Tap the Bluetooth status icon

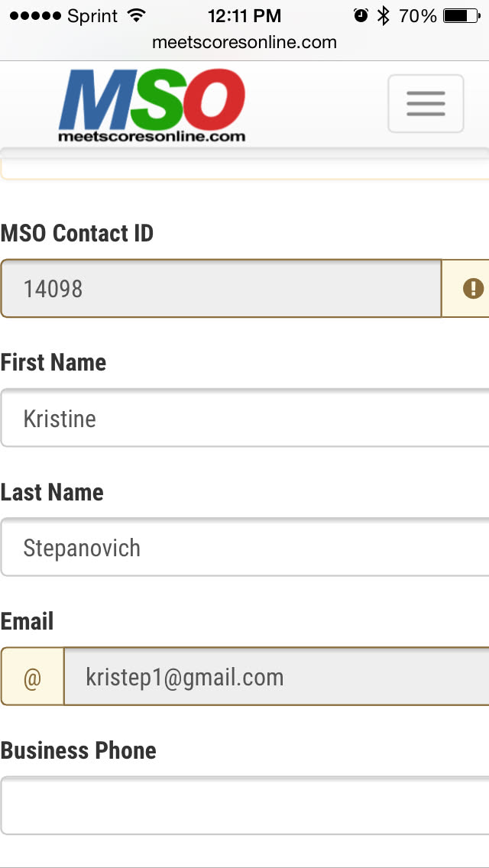point(384,15)
